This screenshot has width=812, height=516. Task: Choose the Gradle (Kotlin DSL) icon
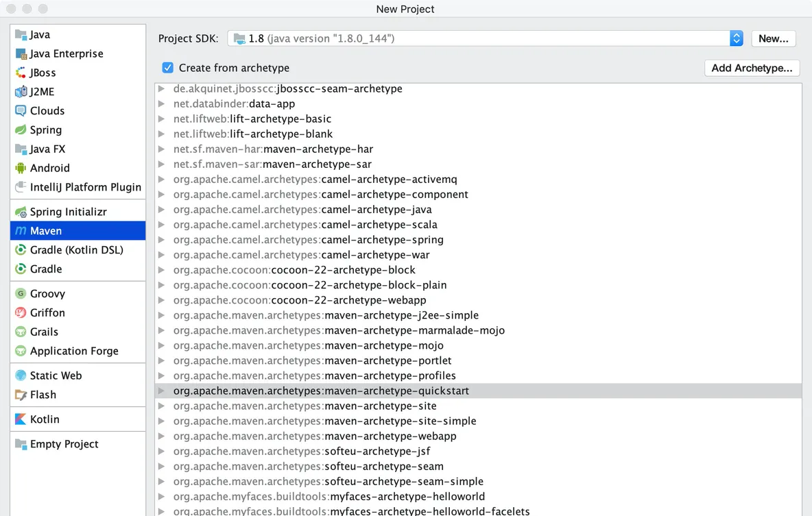21,250
